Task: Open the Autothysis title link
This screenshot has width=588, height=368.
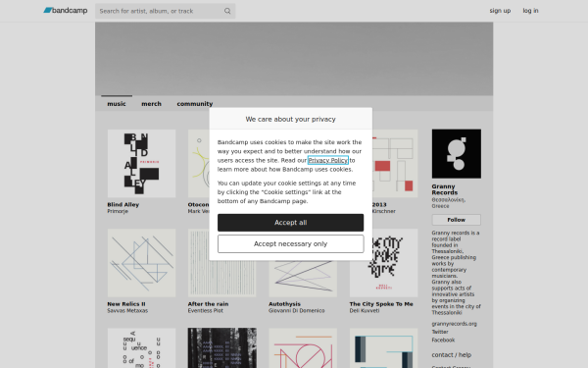Action: [x=284, y=304]
